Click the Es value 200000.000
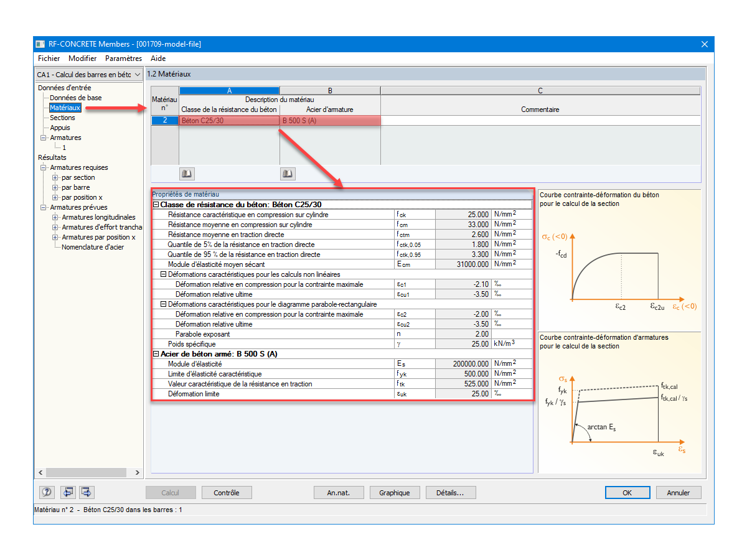The image size is (747, 560). [464, 363]
